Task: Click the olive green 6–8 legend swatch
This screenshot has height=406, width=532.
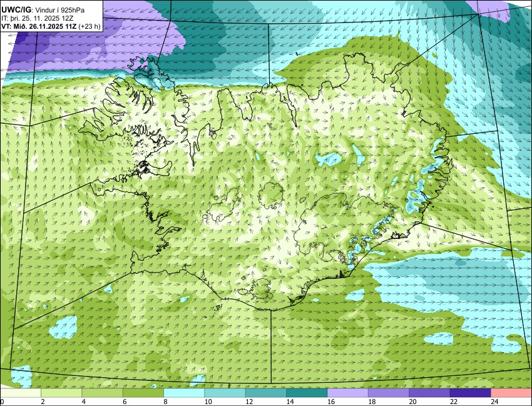Action: [143, 393]
